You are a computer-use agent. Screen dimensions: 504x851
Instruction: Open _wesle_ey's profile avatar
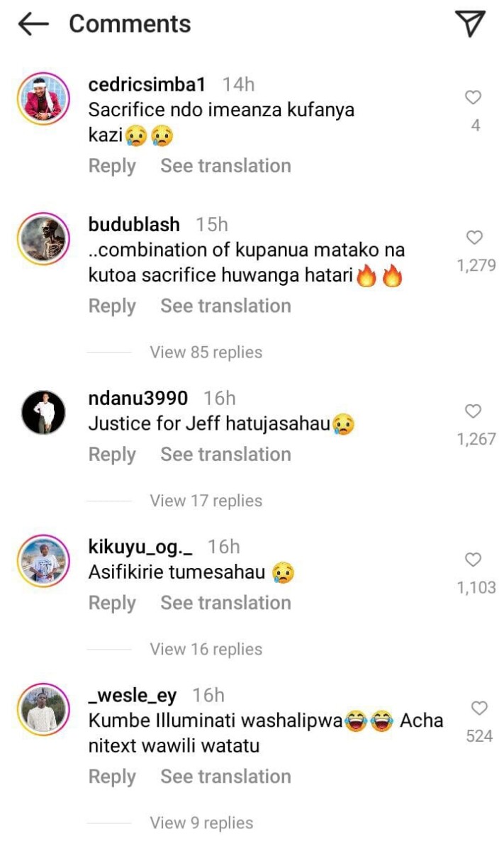tap(44, 710)
